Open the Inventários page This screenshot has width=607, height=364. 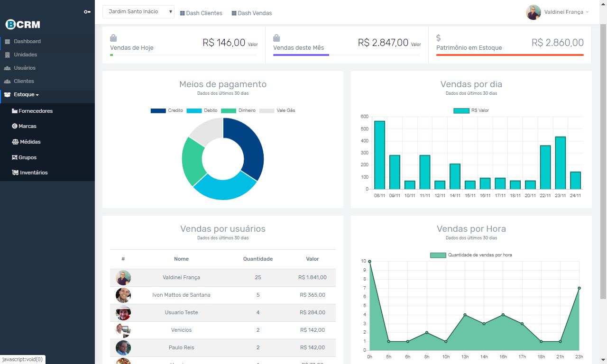pyautogui.click(x=30, y=173)
